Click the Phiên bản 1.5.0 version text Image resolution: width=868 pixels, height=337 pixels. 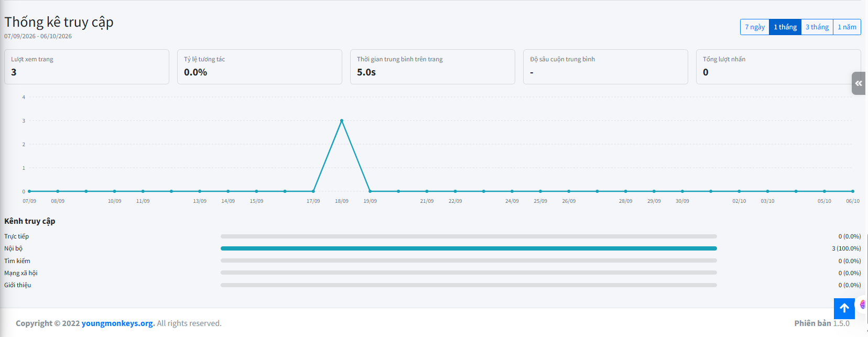coord(822,323)
